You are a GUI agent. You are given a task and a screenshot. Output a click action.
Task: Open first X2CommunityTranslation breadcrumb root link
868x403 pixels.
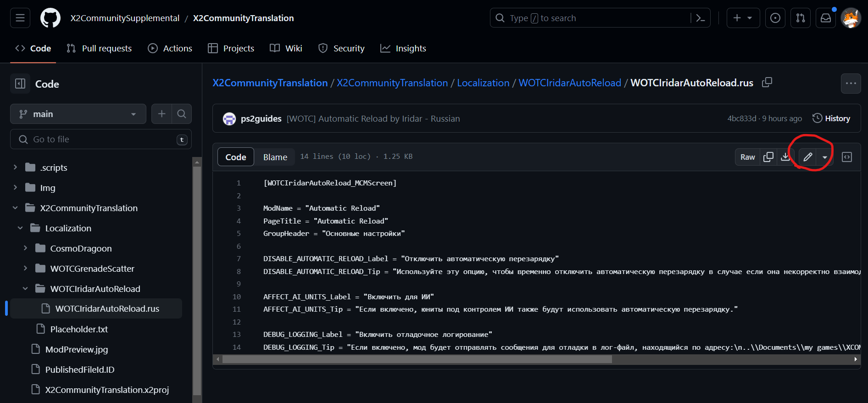(x=270, y=83)
